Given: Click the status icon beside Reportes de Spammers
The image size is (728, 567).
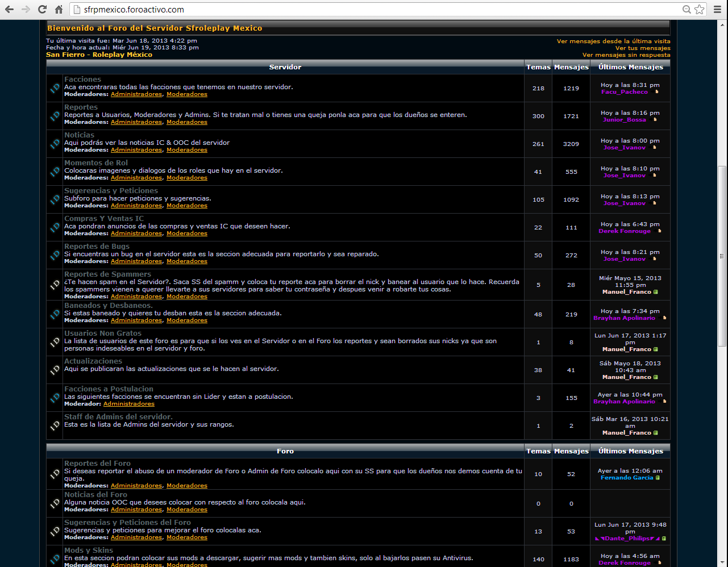Looking at the screenshot, I should (55, 285).
